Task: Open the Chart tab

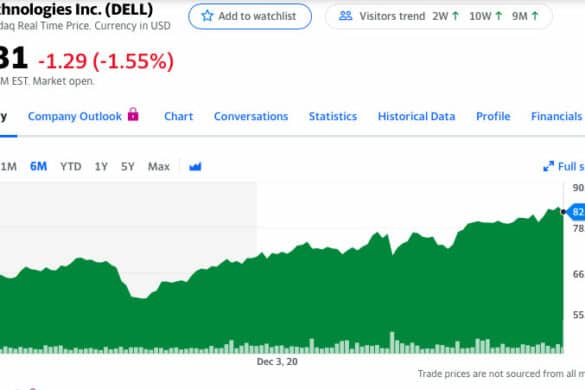Action: (x=179, y=116)
